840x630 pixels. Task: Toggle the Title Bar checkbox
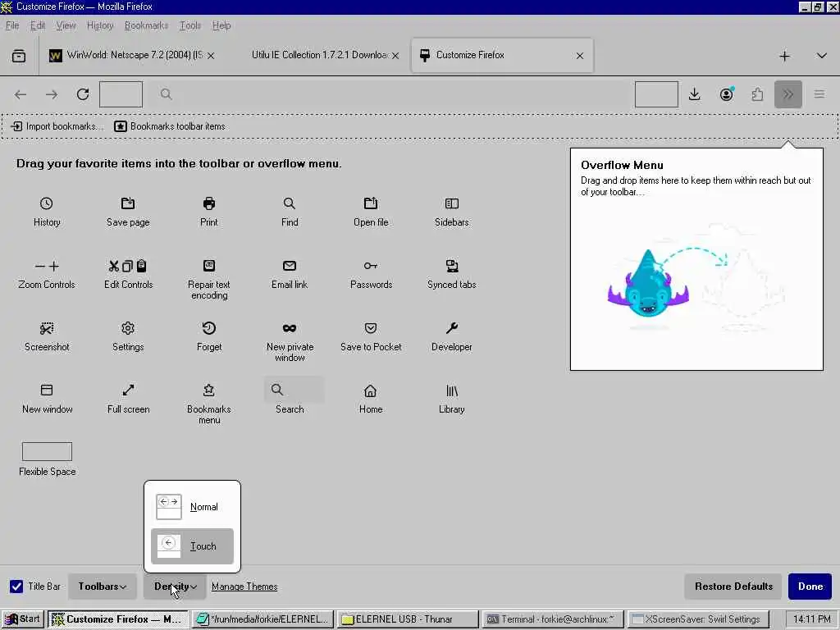[16, 586]
